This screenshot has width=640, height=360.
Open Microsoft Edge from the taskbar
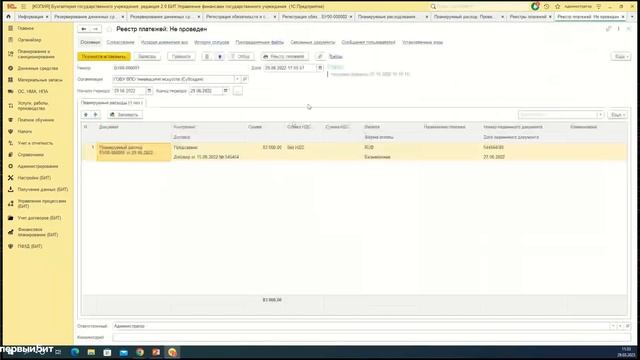pos(75,352)
